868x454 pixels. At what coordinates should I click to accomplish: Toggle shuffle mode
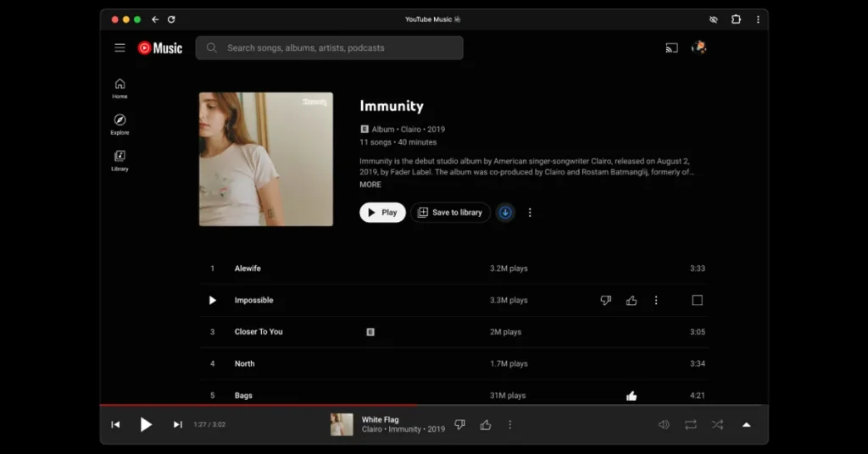pos(717,424)
